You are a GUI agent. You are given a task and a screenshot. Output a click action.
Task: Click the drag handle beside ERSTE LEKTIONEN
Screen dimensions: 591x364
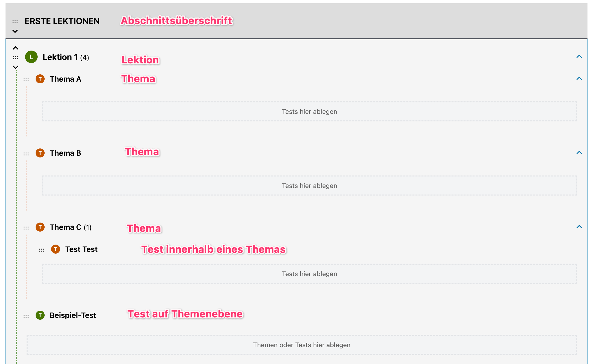[x=15, y=22]
